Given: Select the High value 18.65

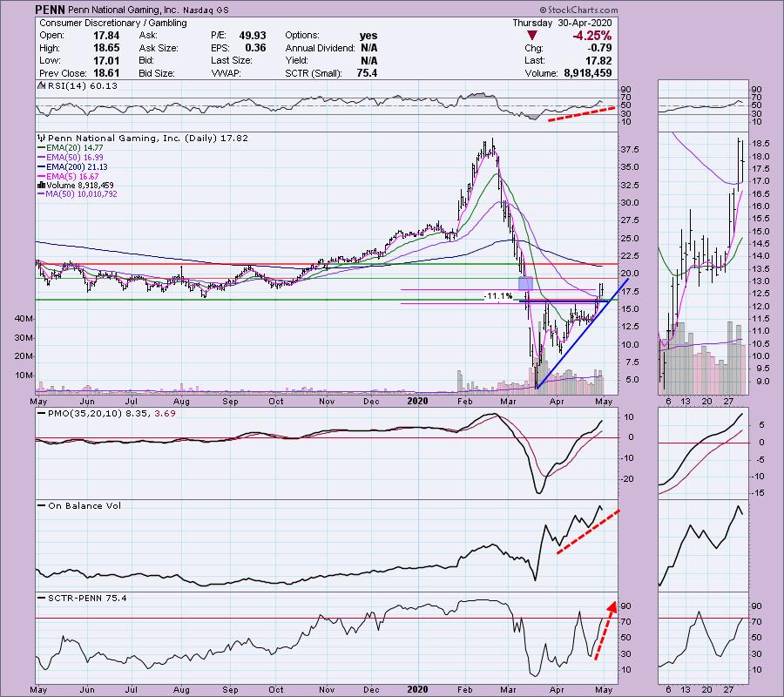Looking at the screenshot, I should (x=106, y=48).
